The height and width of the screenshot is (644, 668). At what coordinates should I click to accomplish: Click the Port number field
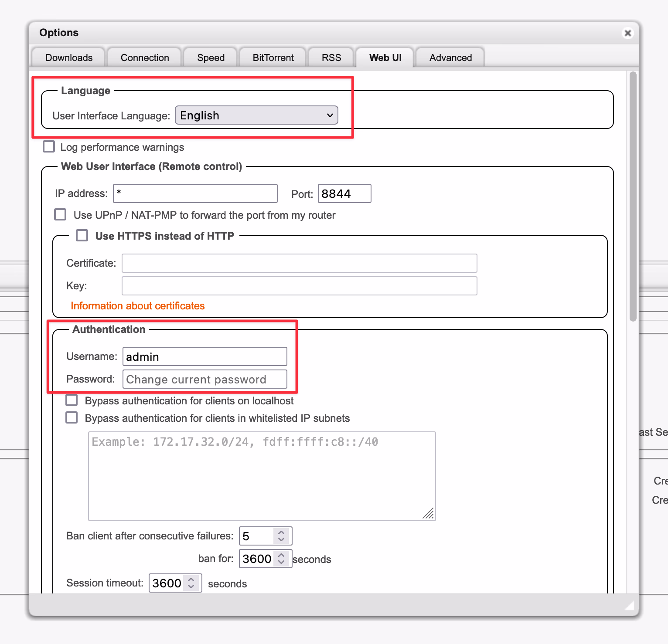(344, 193)
